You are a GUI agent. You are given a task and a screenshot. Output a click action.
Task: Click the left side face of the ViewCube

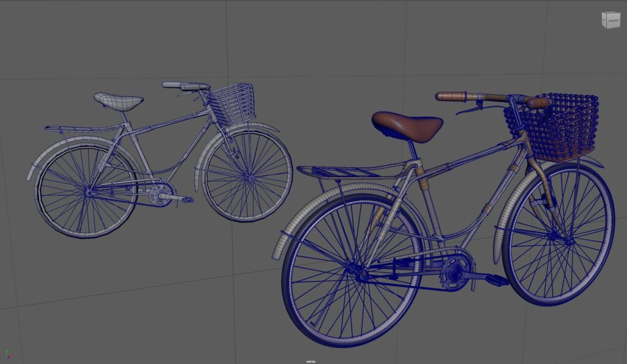coord(603,18)
